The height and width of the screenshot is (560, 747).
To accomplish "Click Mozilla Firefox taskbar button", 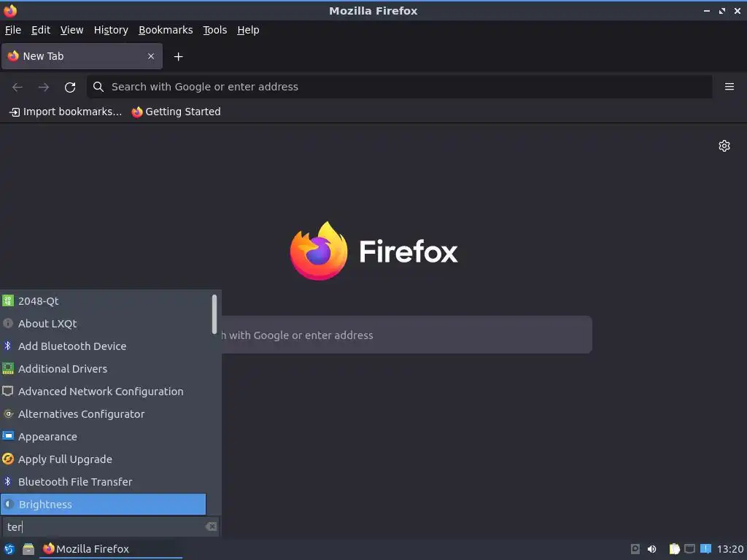I will click(112, 549).
